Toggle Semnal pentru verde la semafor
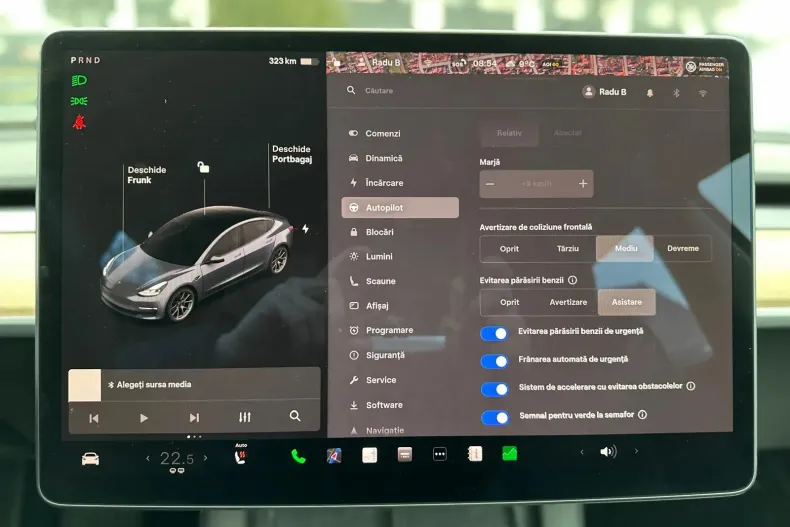790x527 pixels. (x=495, y=418)
